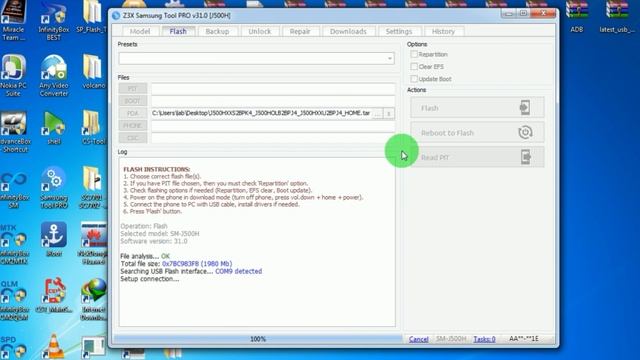
Task: Open the volcano folder on desktop
Action: tap(93, 71)
